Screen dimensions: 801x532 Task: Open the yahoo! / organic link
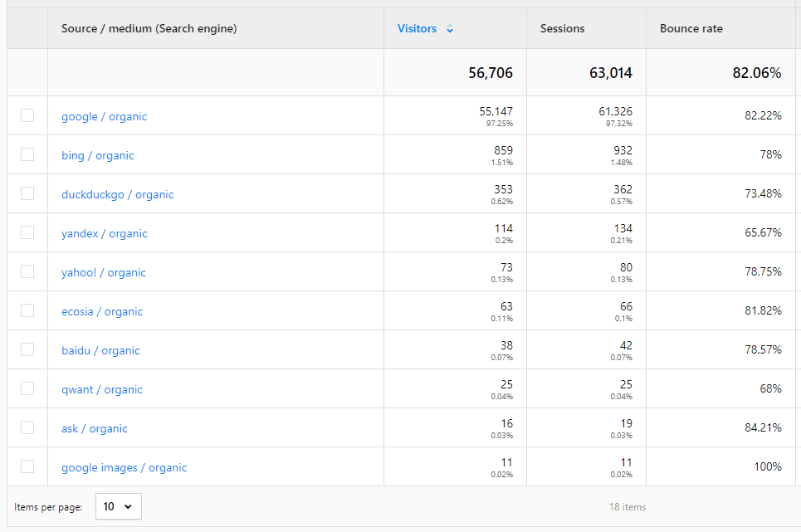click(103, 273)
